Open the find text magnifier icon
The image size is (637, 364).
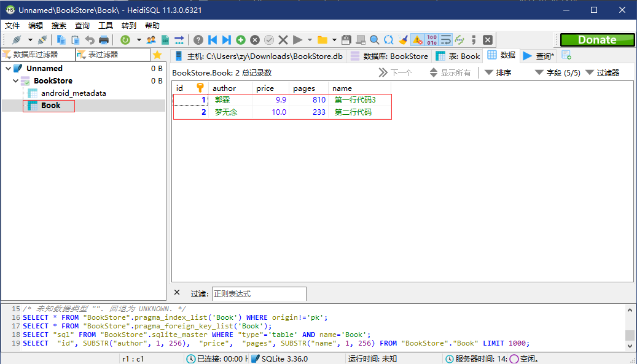click(x=374, y=40)
